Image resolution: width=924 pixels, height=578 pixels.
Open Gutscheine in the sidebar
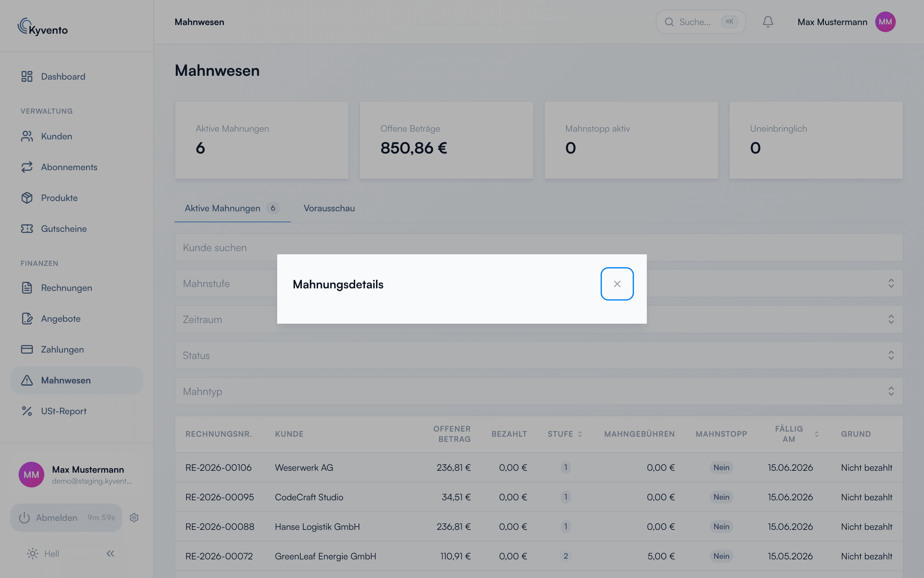pyautogui.click(x=76, y=229)
